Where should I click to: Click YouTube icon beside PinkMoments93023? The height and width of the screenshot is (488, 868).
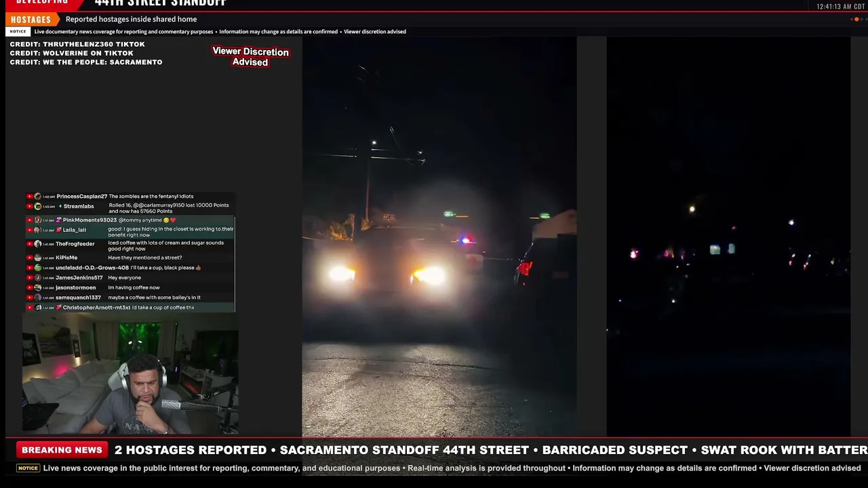pyautogui.click(x=30, y=220)
